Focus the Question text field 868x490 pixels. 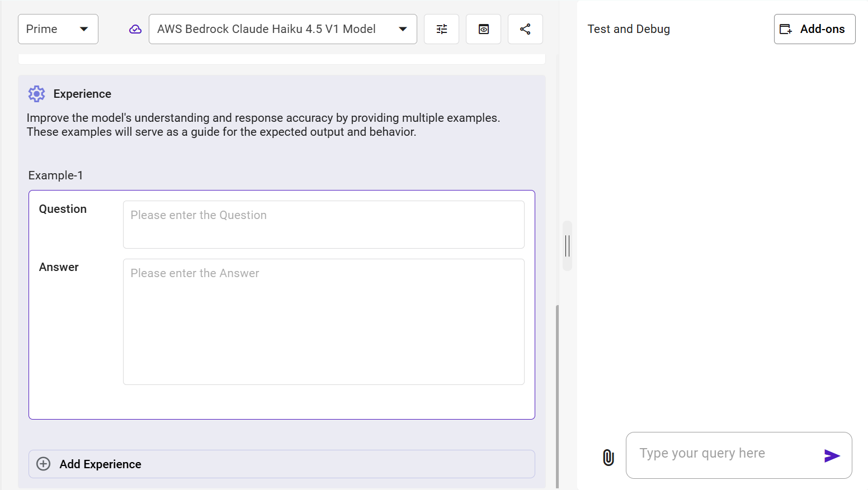point(323,225)
